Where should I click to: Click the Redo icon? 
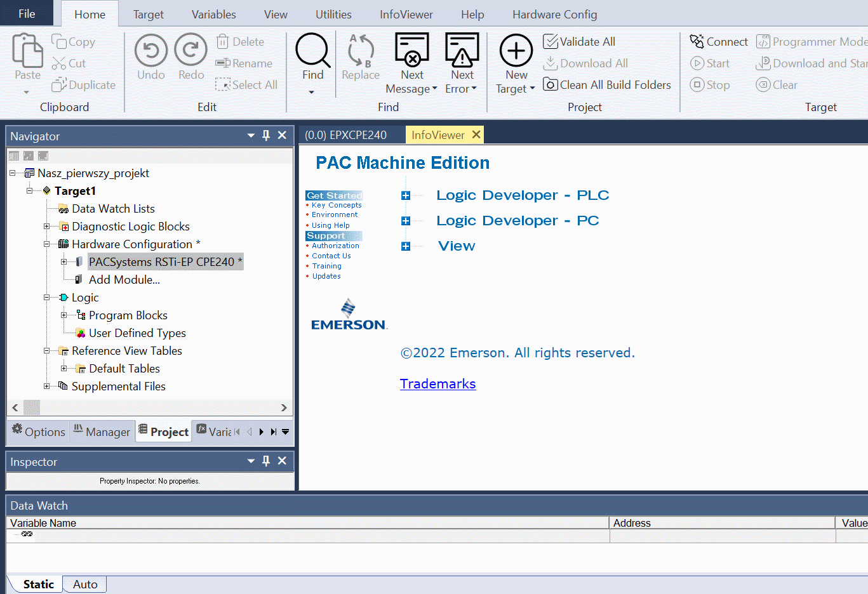point(191,50)
